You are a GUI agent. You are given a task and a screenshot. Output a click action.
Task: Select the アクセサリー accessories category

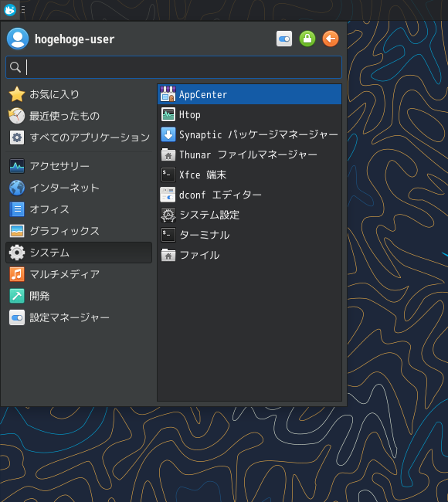(x=79, y=166)
